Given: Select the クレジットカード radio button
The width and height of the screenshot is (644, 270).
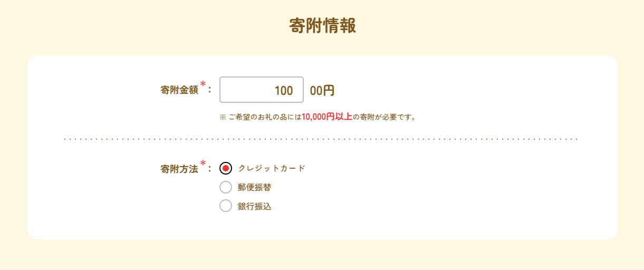Looking at the screenshot, I should click(226, 168).
